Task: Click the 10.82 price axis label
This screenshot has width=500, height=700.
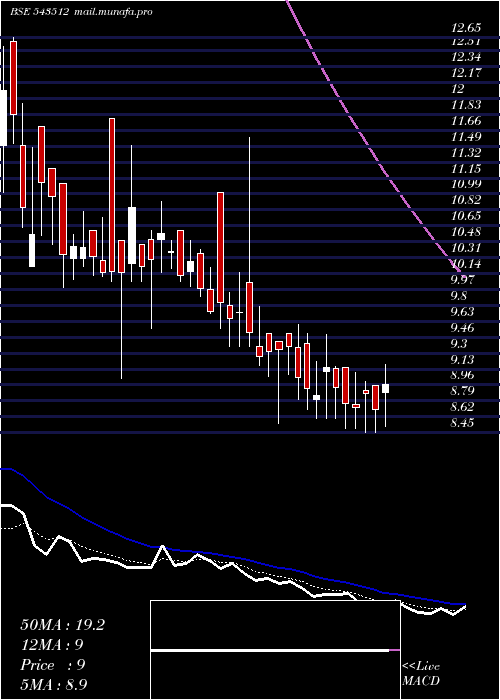Action: (467, 200)
